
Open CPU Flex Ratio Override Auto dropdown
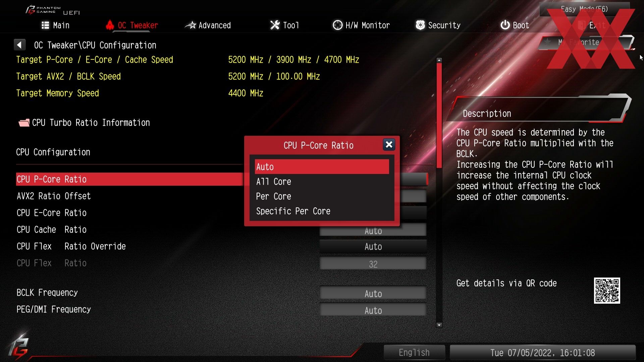373,247
